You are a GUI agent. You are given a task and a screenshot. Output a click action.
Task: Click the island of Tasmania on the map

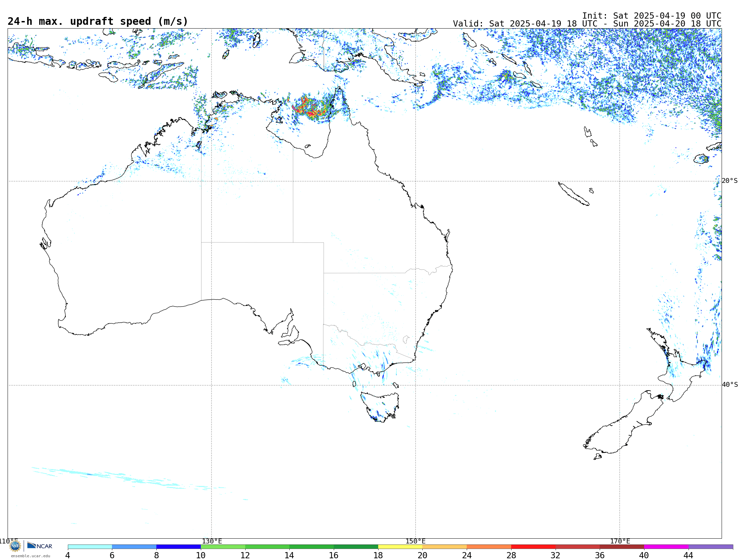380,406
